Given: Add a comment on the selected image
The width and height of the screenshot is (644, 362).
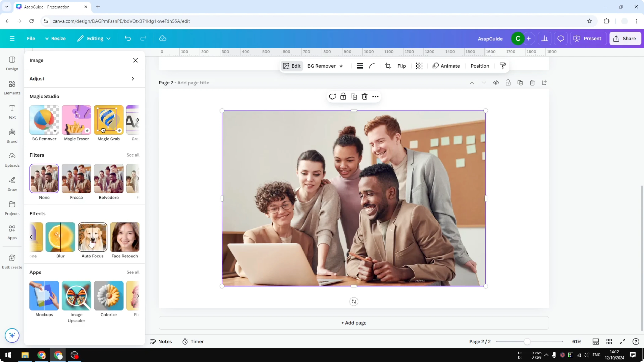Looking at the screenshot, I should [332, 96].
